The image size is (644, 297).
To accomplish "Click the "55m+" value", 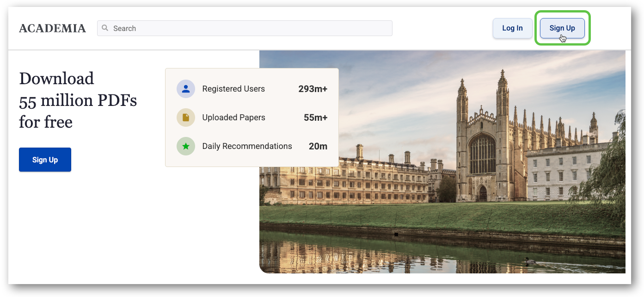I will [316, 118].
